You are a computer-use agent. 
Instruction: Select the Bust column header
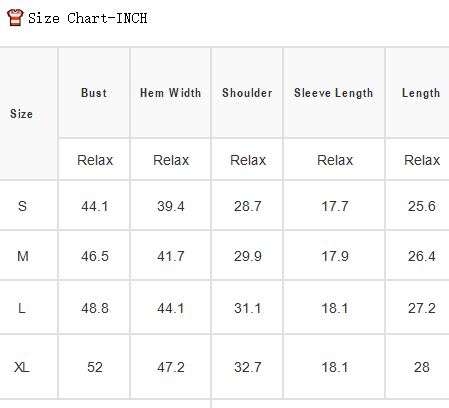coord(94,93)
